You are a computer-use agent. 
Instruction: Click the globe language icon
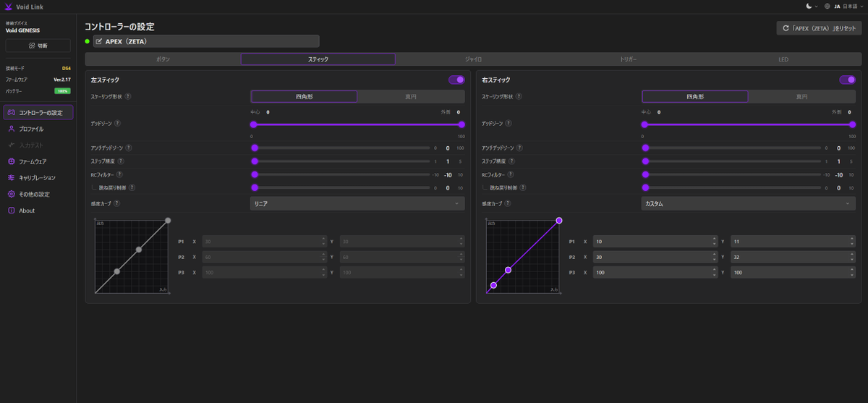(827, 6)
